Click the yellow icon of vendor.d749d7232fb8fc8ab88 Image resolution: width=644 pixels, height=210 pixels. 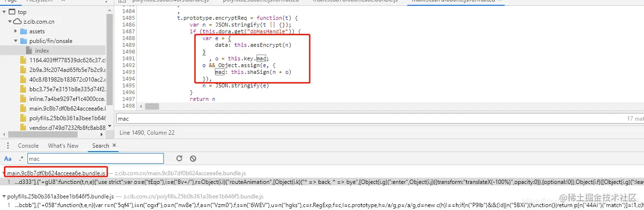coord(23,128)
